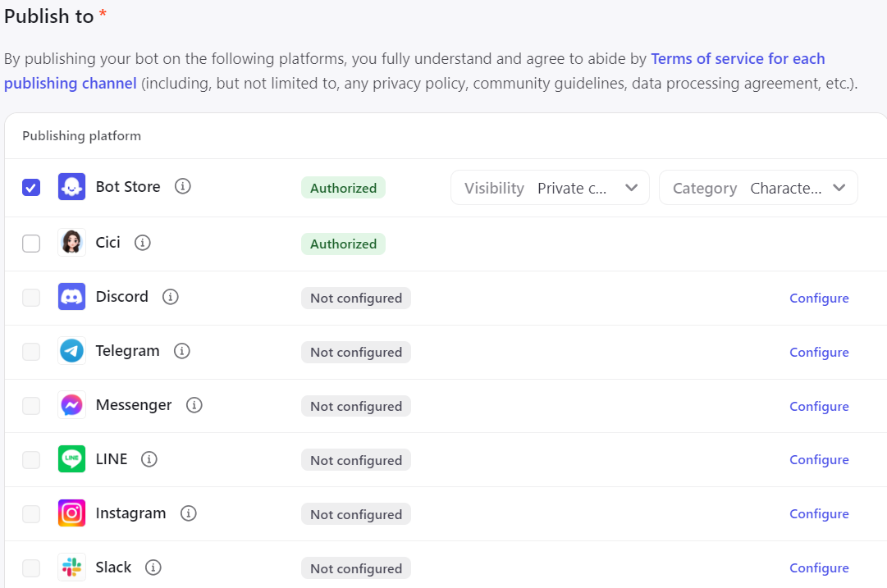Screen dimensions: 887x588
Task: Select Configure in the Instagram row
Action: (x=819, y=514)
